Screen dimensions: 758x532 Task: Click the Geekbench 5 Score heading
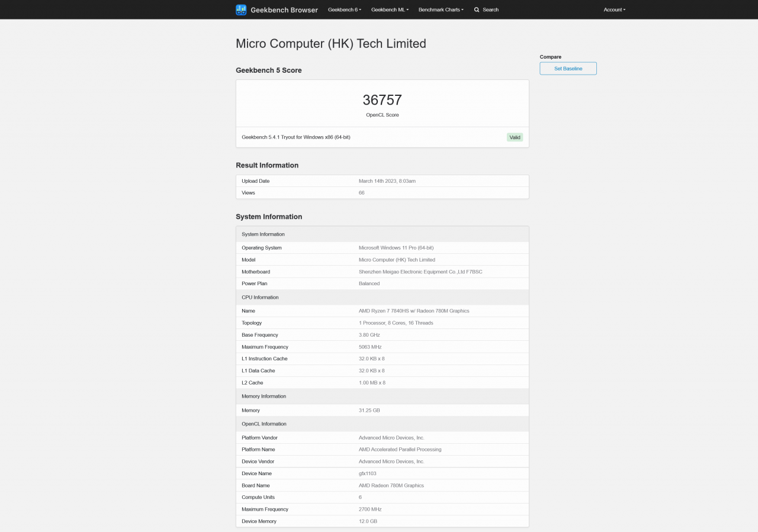click(x=269, y=70)
